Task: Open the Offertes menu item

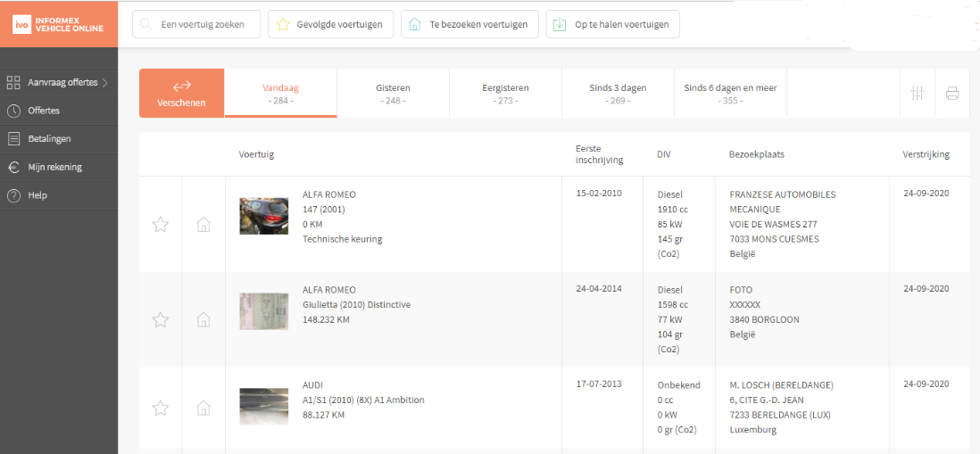Action: 59,111
